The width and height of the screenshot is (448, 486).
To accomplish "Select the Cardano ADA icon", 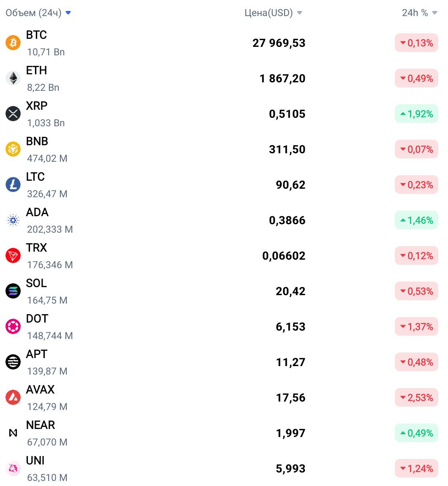I will coord(13,220).
